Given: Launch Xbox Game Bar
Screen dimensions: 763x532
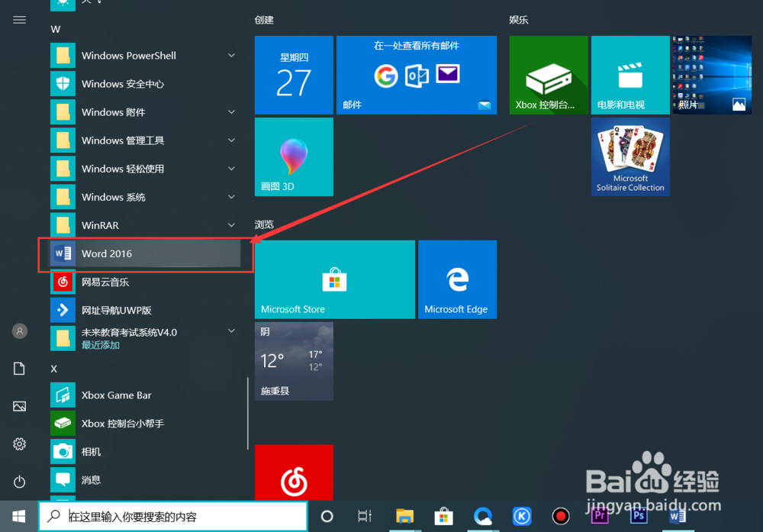Looking at the screenshot, I should tap(145, 395).
